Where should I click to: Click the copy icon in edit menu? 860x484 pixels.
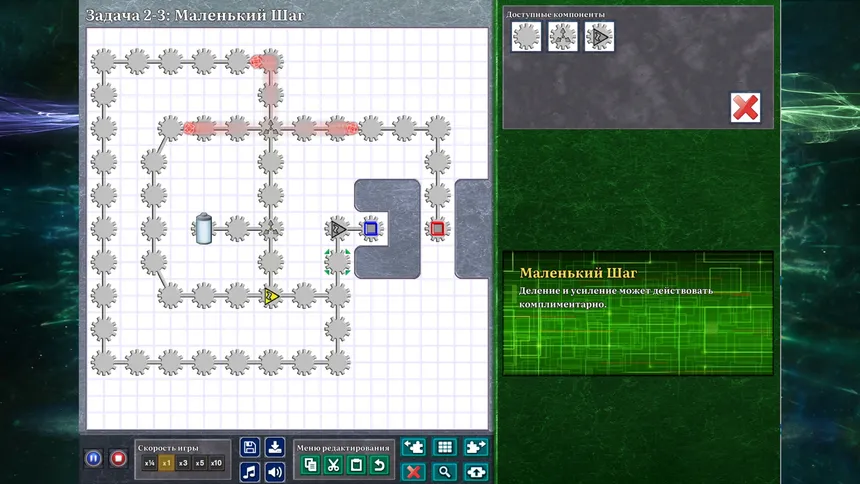310,465
